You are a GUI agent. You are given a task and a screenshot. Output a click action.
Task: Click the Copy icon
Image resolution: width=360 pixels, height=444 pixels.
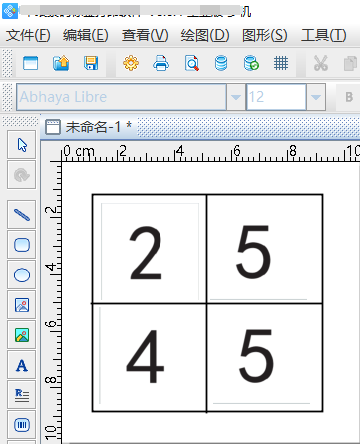pos(351,63)
